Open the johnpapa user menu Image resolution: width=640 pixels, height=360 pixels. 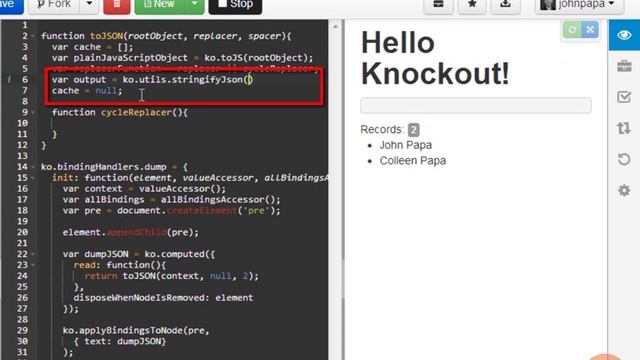click(579, 5)
